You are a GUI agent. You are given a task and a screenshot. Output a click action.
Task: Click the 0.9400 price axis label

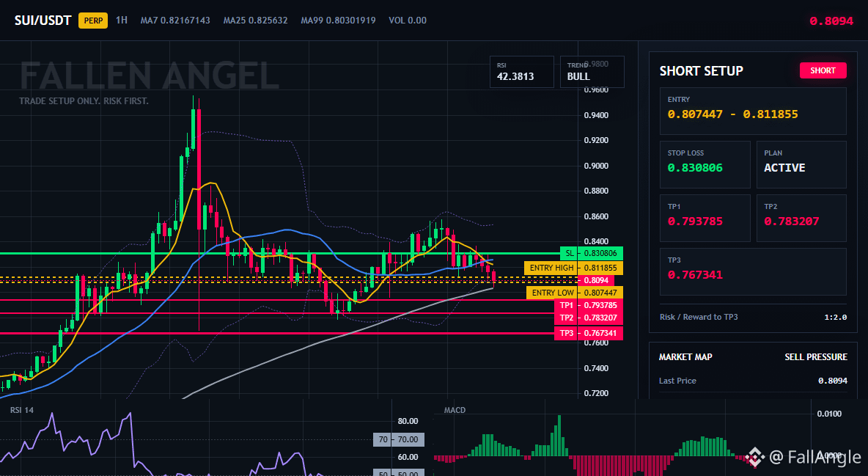596,115
